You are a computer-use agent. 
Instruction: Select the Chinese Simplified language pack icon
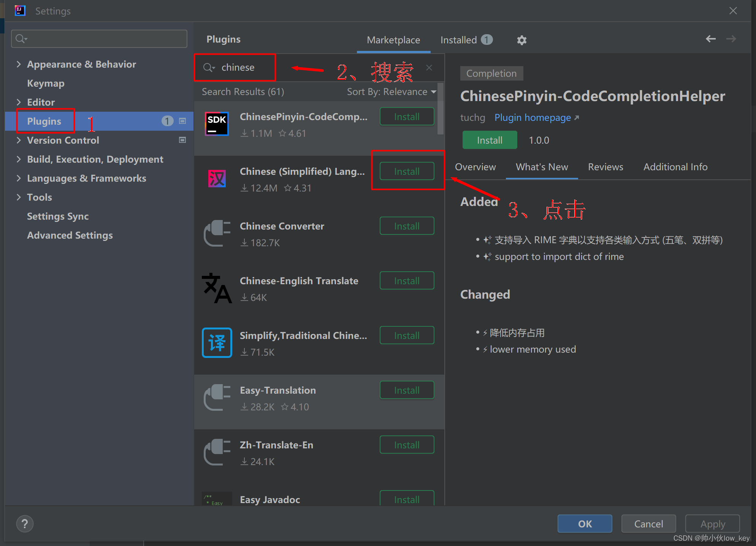click(217, 179)
